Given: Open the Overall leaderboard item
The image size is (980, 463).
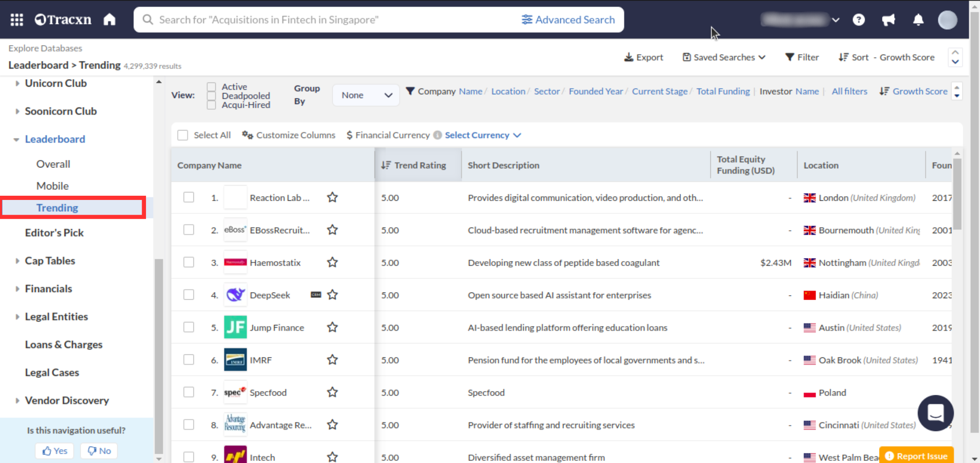Looking at the screenshot, I should pyautogui.click(x=53, y=164).
